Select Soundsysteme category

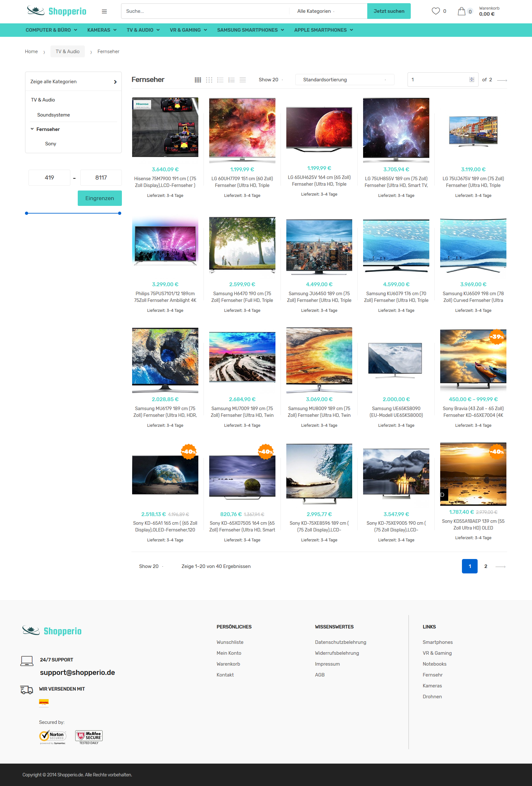tap(53, 115)
